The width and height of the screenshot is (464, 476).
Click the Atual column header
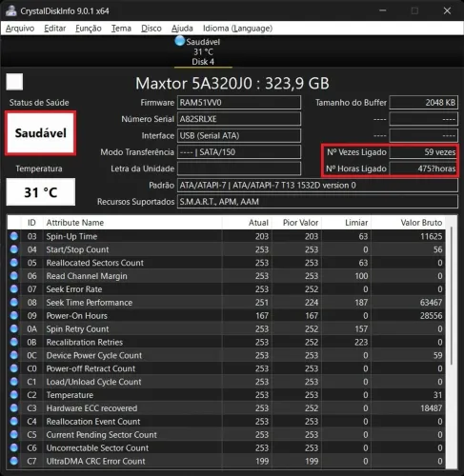[247, 223]
